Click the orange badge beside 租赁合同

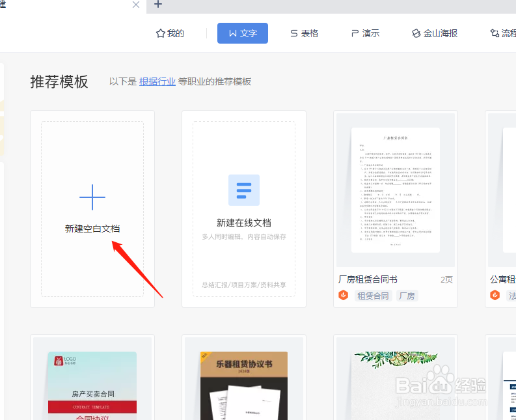tap(343, 295)
